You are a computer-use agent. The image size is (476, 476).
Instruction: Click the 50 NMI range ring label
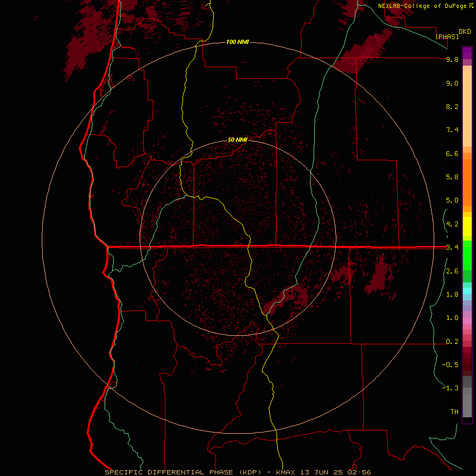pos(237,140)
